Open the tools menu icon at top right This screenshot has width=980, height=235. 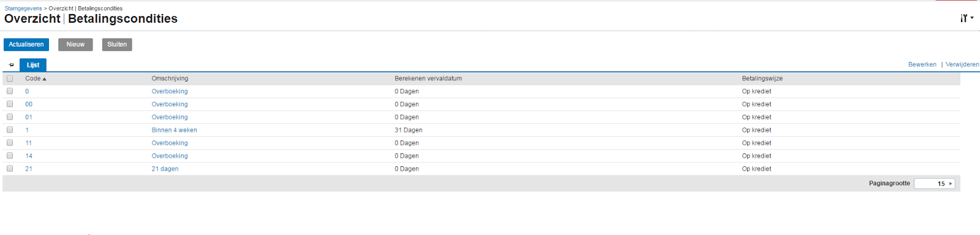coord(967,18)
